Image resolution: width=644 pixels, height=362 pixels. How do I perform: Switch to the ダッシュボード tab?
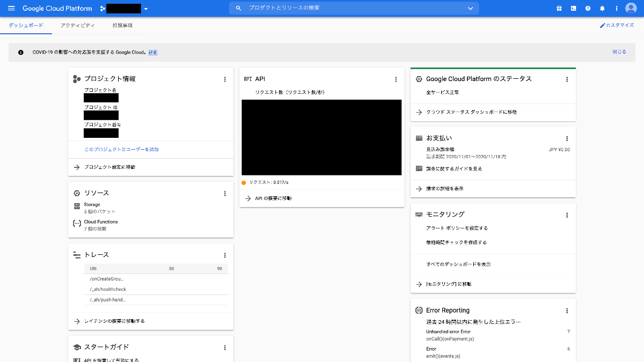(26, 25)
